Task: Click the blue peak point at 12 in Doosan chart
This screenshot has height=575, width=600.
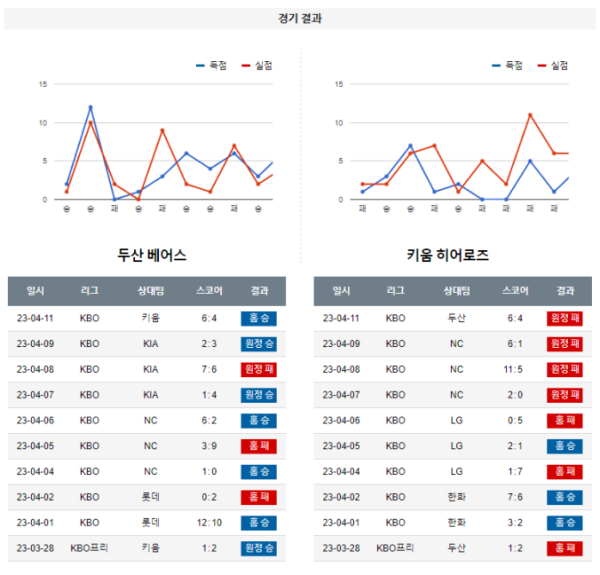Action: pyautogui.click(x=91, y=107)
